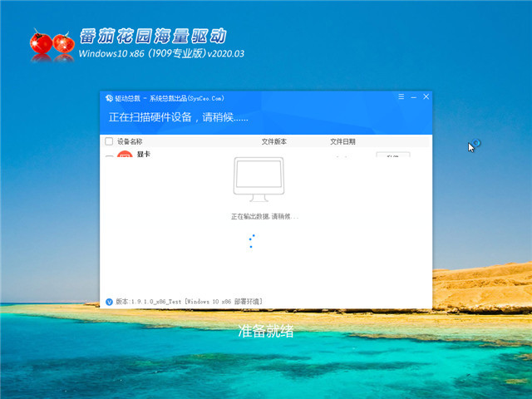Click the tomato logo on the desktop

tap(52, 46)
